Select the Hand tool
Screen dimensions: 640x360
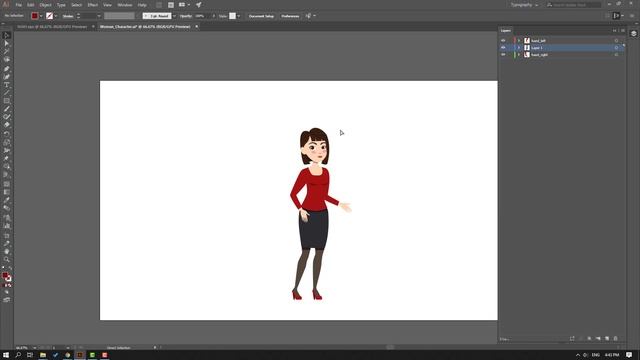click(7, 251)
